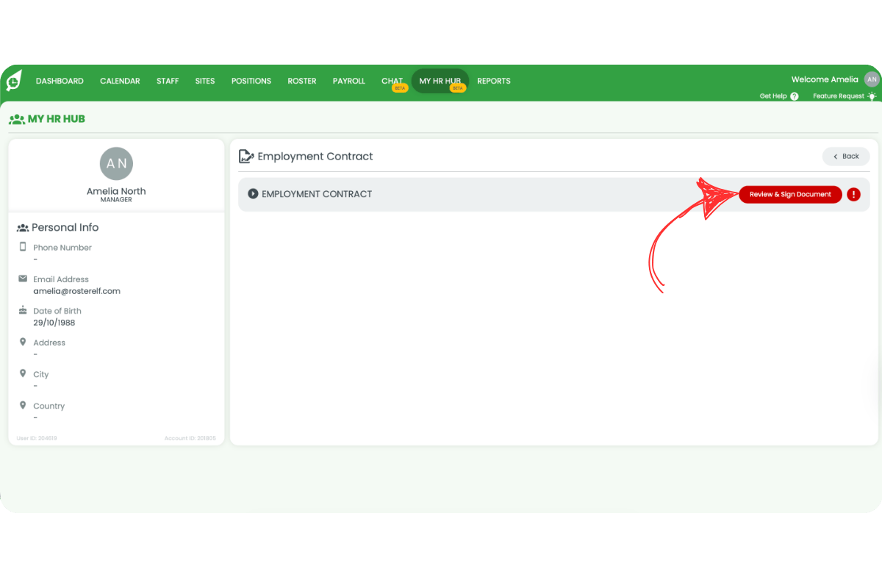Open help via the question mark icon
Viewport: 882px width, 588px height.
(795, 96)
